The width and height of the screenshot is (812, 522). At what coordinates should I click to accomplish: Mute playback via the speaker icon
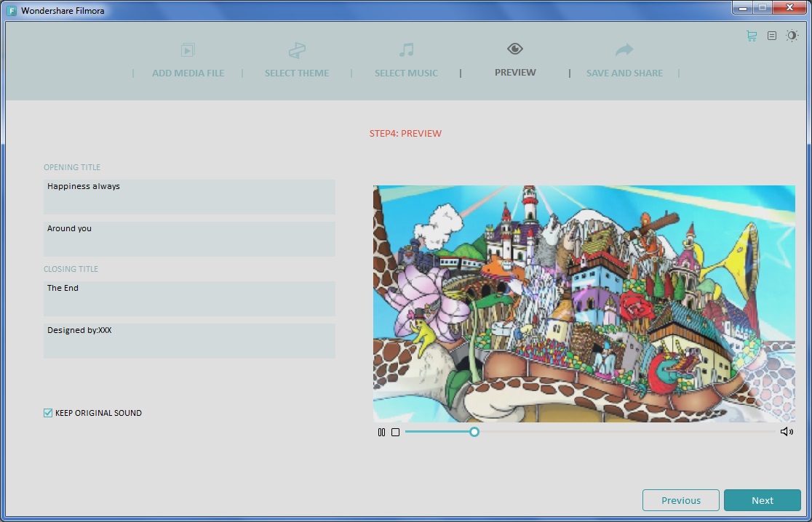[787, 431]
